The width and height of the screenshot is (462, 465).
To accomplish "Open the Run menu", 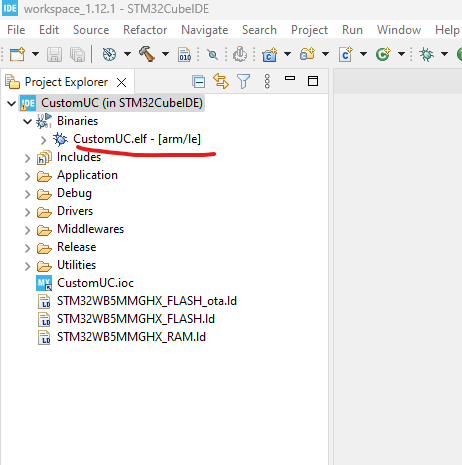I will [352, 30].
